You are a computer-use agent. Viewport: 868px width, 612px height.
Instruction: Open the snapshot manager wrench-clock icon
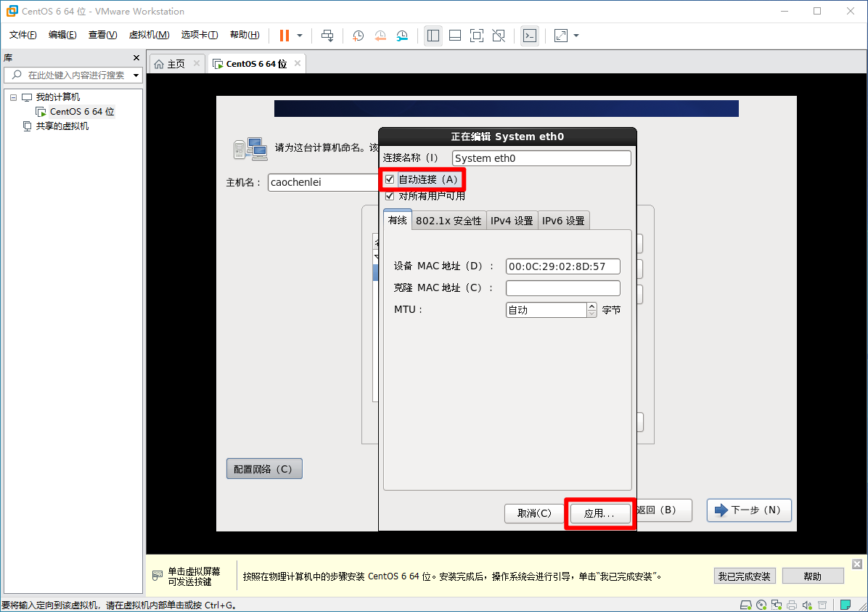click(403, 36)
